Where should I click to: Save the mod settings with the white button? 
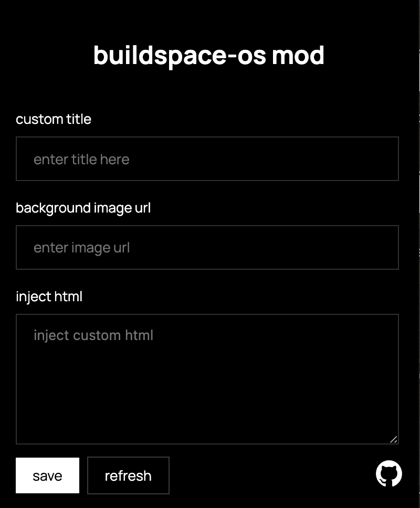click(x=47, y=475)
